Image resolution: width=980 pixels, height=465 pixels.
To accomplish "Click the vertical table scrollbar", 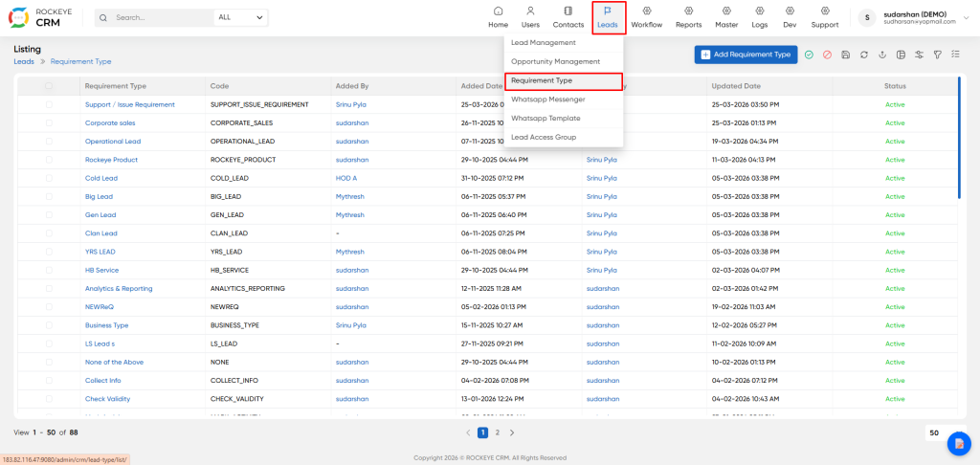I will tap(959, 138).
